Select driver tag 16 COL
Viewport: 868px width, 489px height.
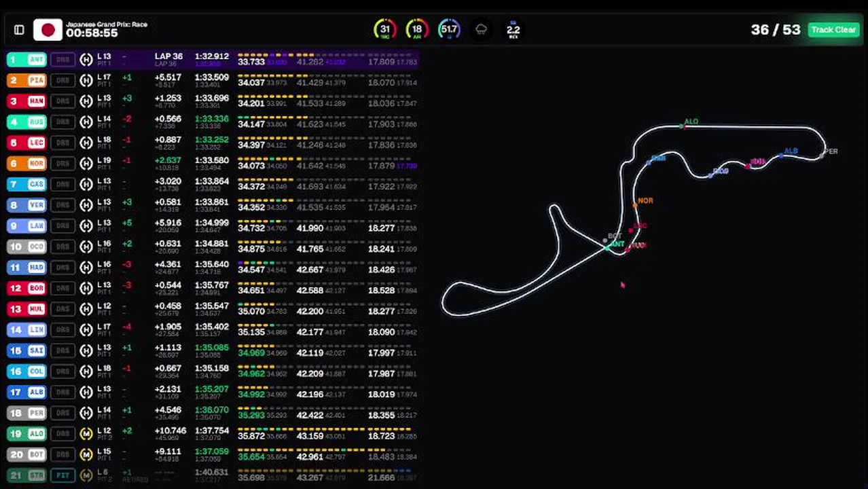coord(26,372)
